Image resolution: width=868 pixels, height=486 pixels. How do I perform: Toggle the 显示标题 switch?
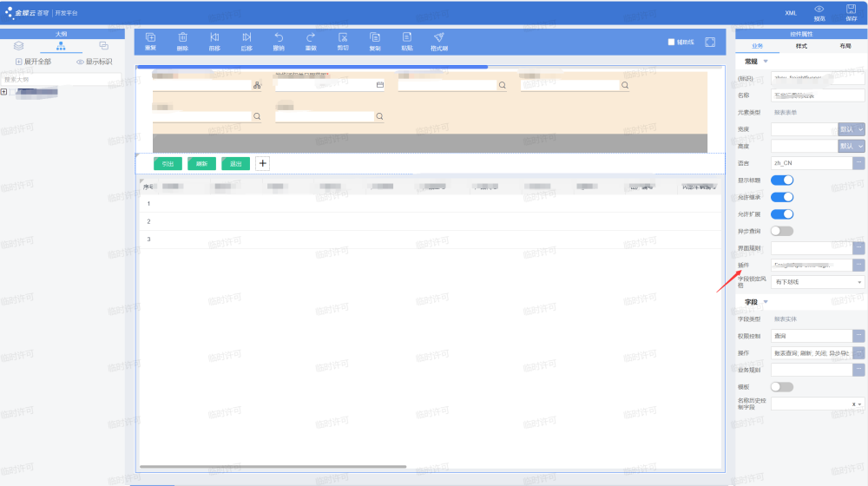click(x=782, y=180)
